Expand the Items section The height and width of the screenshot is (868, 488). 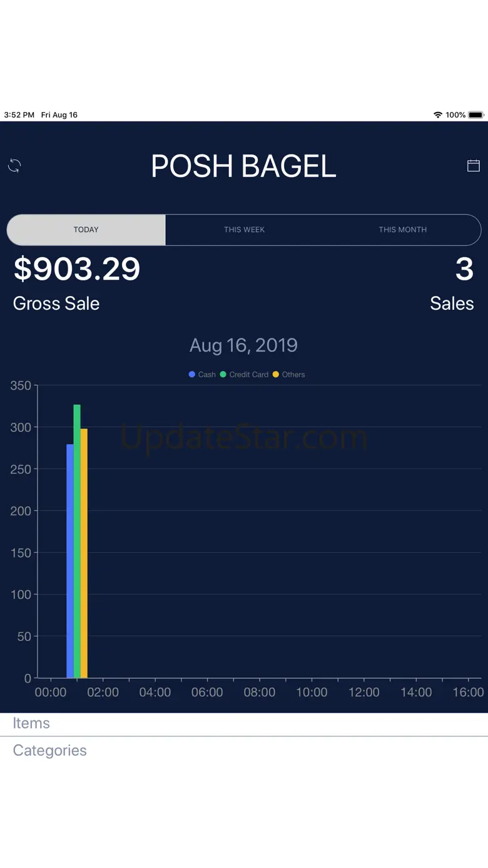click(31, 723)
